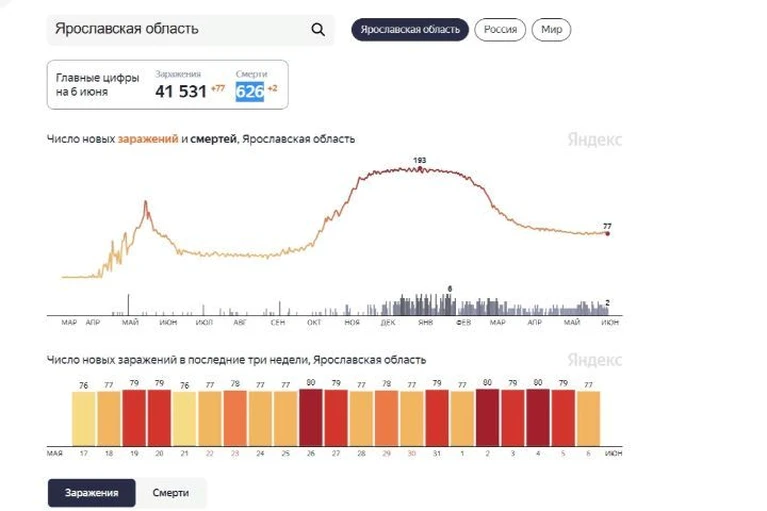Click the Яндекс watermark on the bar chart
Image resolution: width=767 pixels, height=511 pixels.
pyautogui.click(x=594, y=360)
